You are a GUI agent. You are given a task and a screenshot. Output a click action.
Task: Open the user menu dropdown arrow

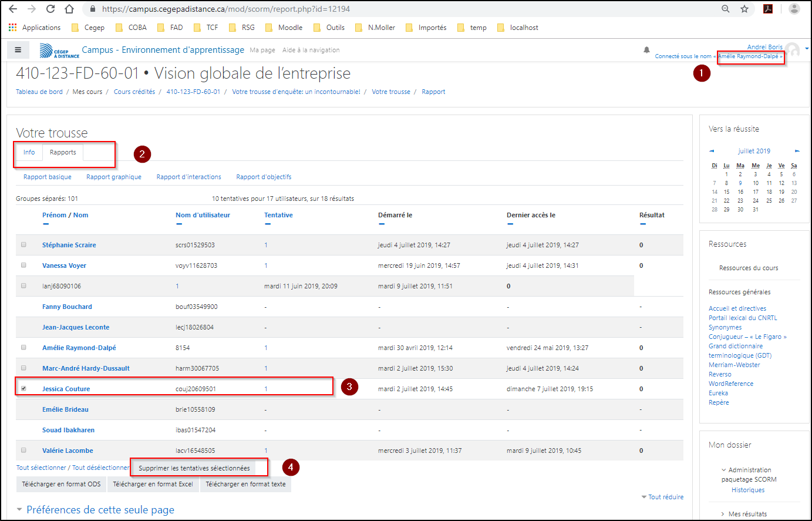point(807,49)
